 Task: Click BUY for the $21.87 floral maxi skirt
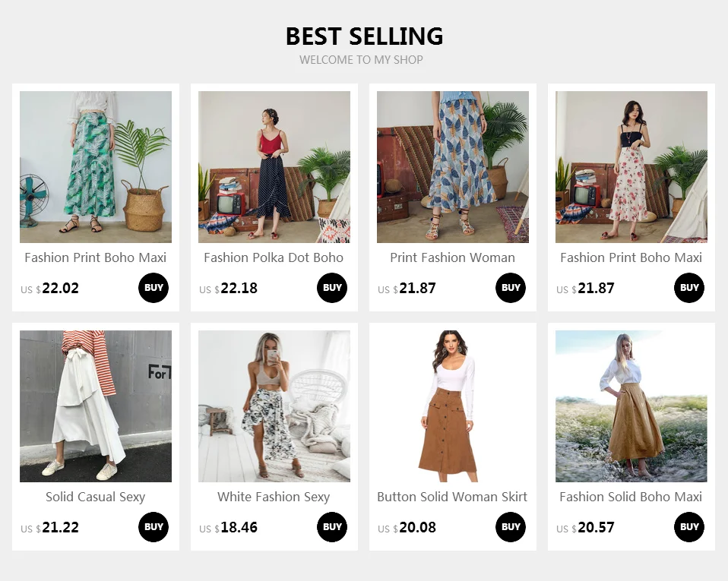click(x=689, y=288)
